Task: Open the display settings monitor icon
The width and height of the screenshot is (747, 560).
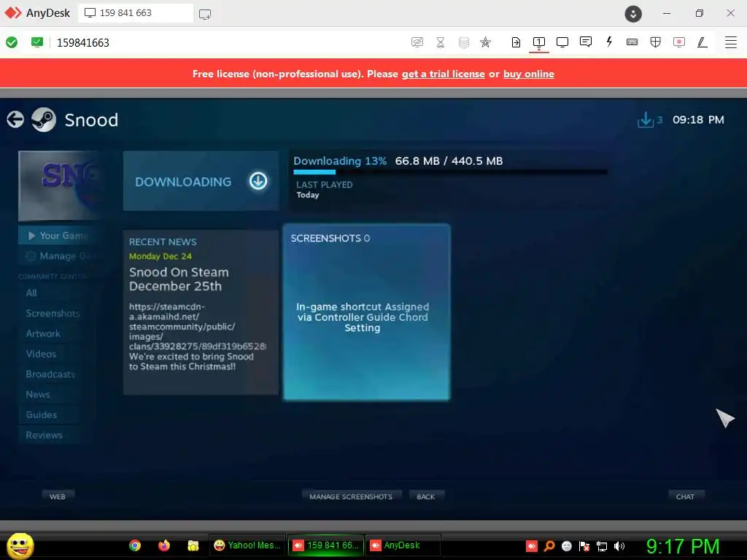Action: point(562,42)
